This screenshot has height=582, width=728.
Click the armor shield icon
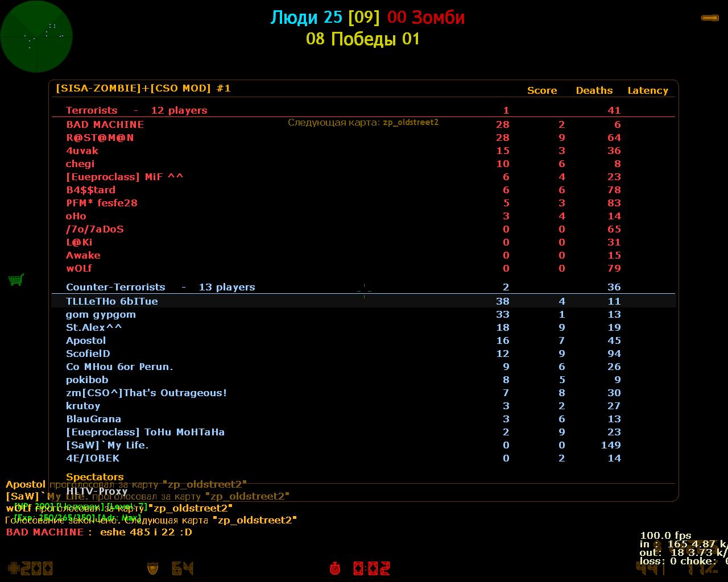(152, 568)
